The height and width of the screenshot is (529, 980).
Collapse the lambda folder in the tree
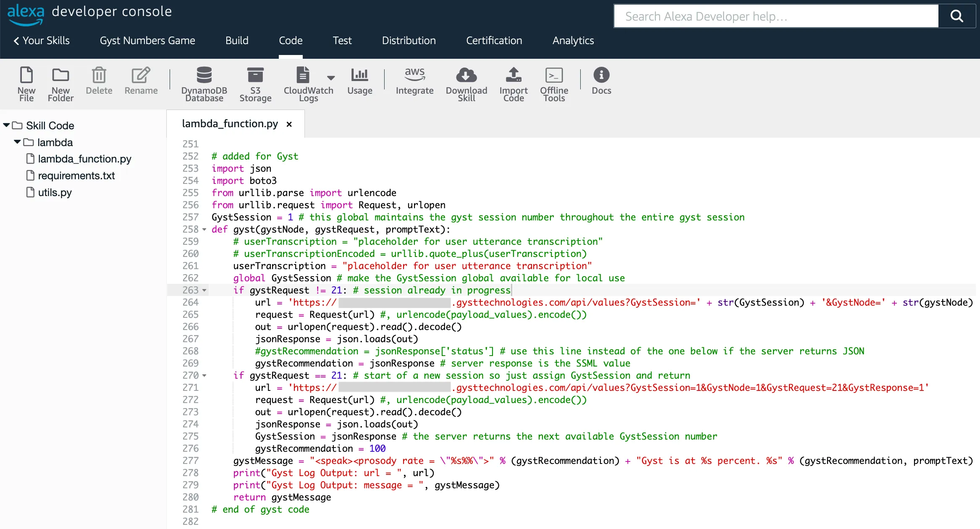tap(17, 142)
